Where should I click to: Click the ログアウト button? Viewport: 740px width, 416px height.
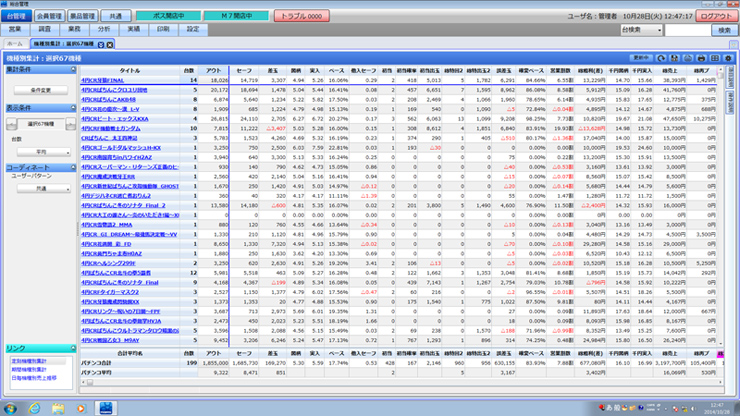point(716,16)
